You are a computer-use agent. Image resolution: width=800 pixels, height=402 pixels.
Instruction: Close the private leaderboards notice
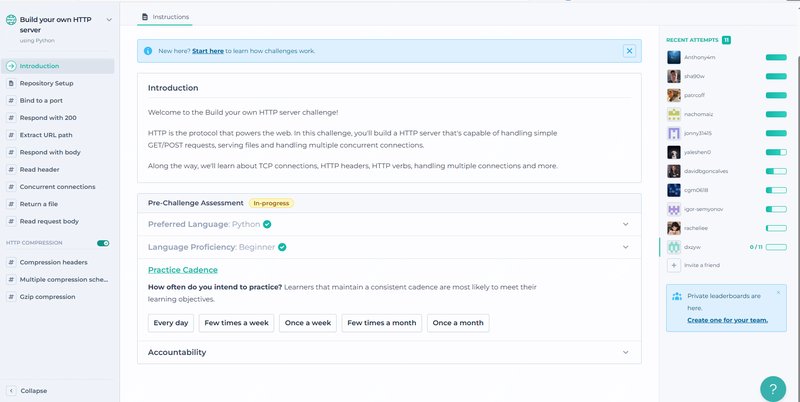(x=778, y=293)
